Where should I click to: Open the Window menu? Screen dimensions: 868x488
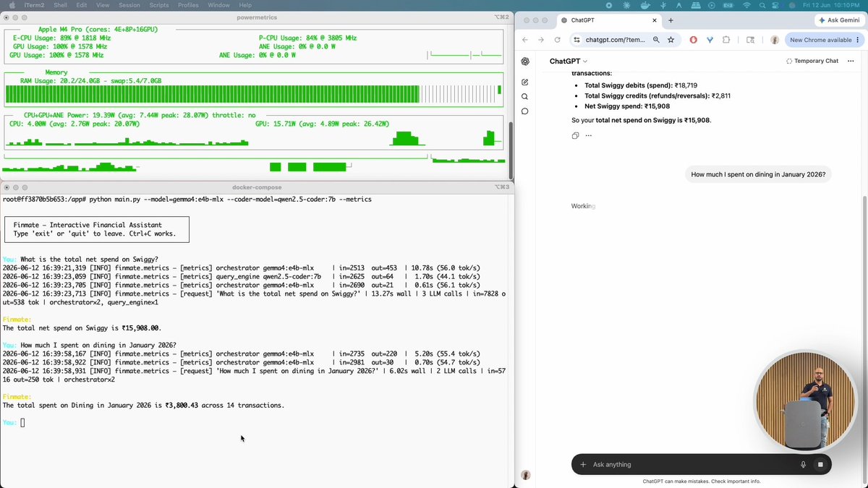pos(218,5)
